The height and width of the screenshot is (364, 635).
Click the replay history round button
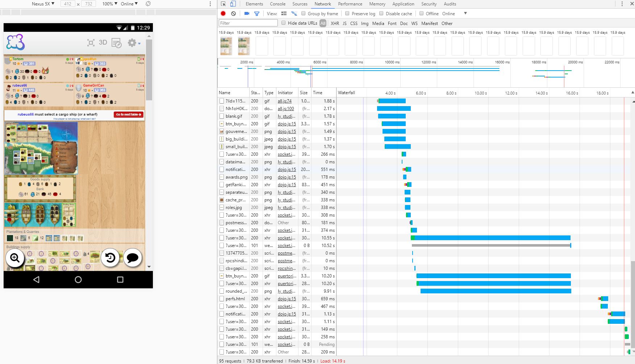(110, 258)
